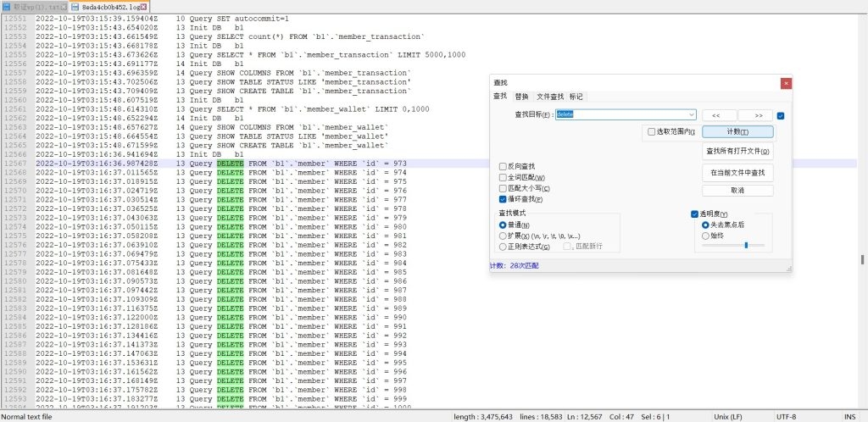Close the 查找 dialog with the red X
Image resolution: width=868 pixels, height=422 pixels.
click(x=786, y=83)
